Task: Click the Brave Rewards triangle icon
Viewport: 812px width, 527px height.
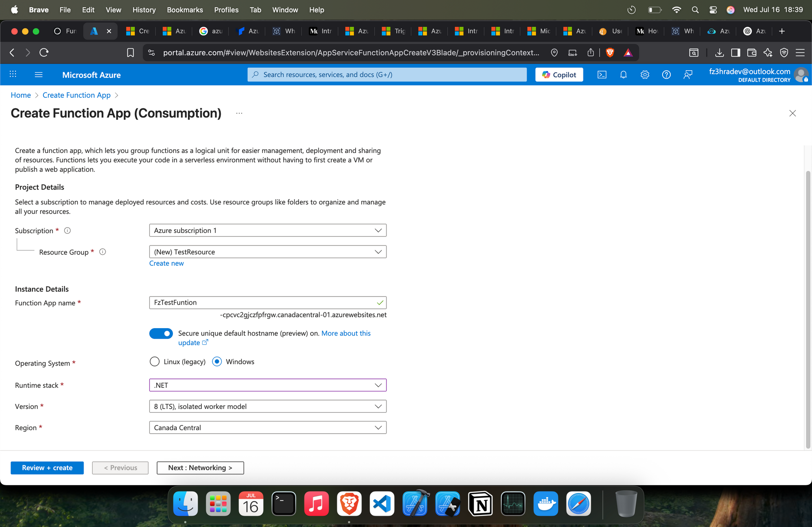Action: coord(628,52)
